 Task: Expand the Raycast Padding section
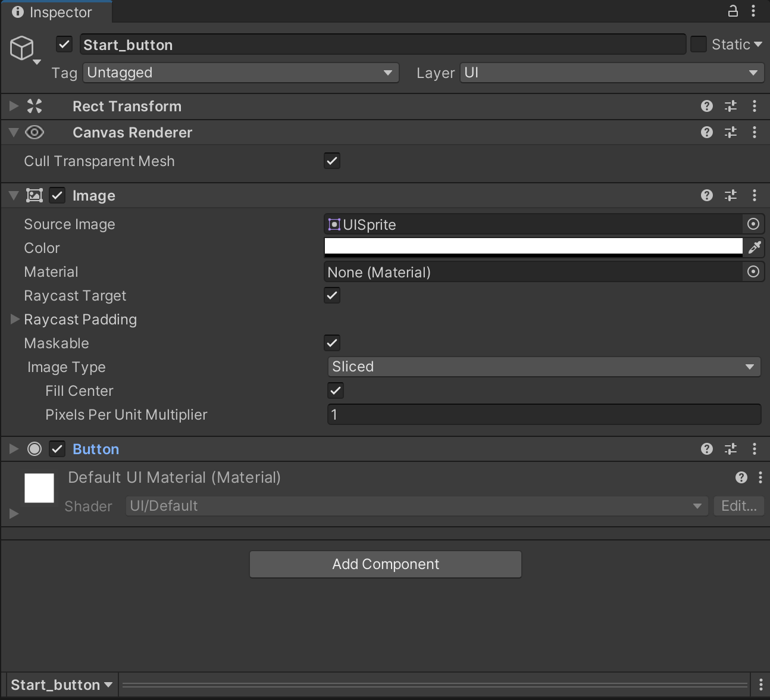coord(14,320)
